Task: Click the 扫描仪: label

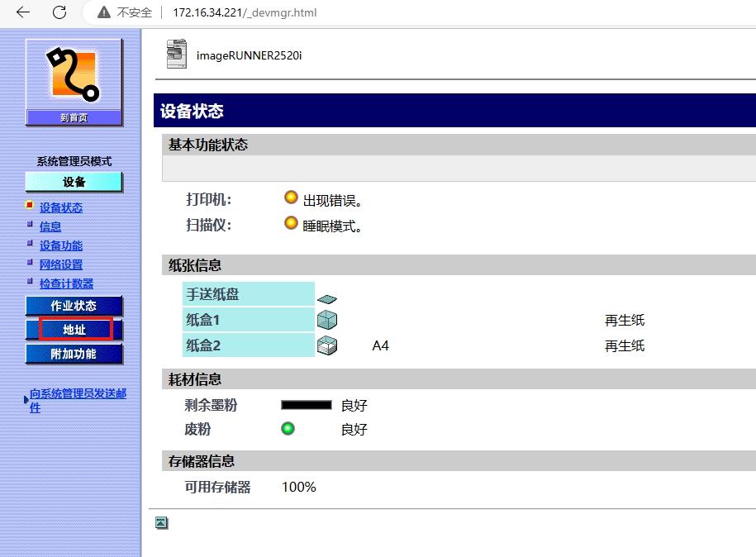Action: pos(209,226)
